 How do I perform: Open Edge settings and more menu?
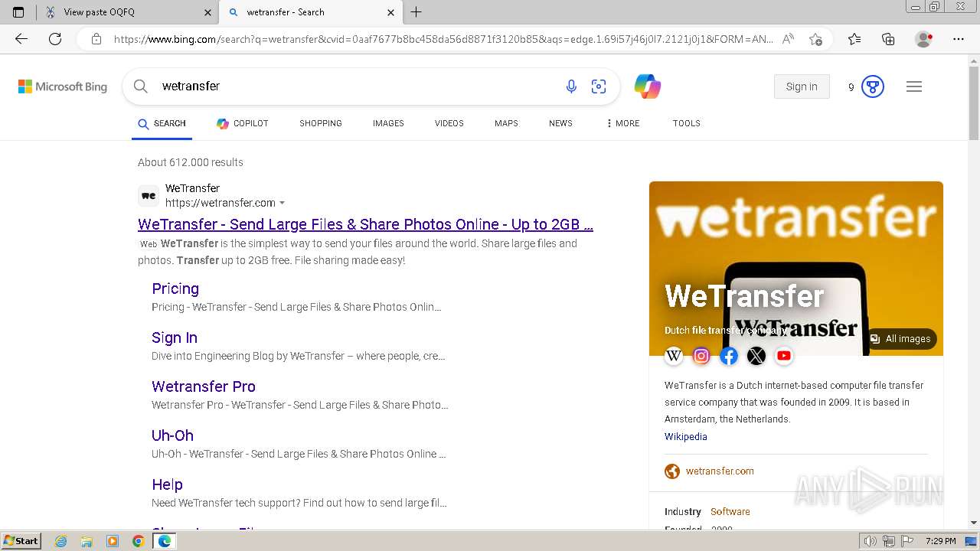(959, 39)
